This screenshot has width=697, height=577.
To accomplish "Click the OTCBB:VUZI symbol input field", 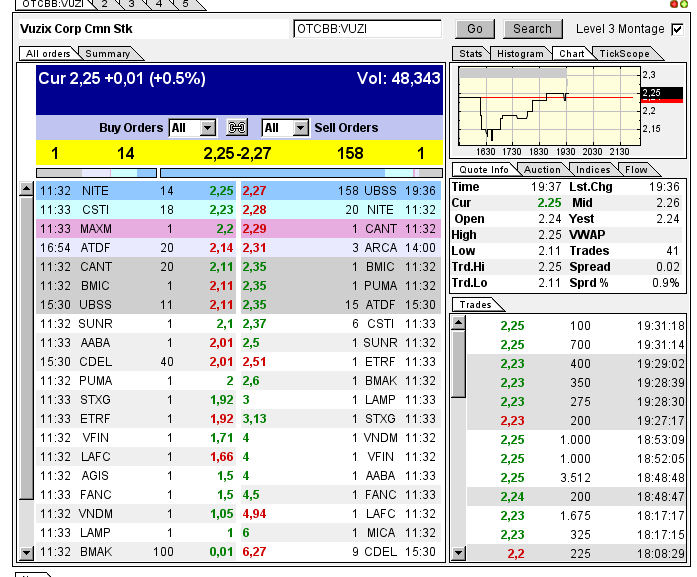I will 367,29.
